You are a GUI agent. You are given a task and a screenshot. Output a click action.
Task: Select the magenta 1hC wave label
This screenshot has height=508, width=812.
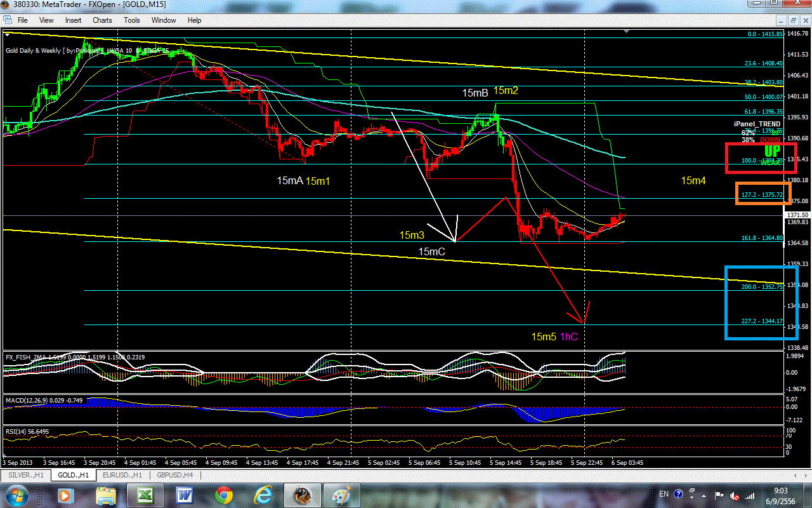click(568, 337)
